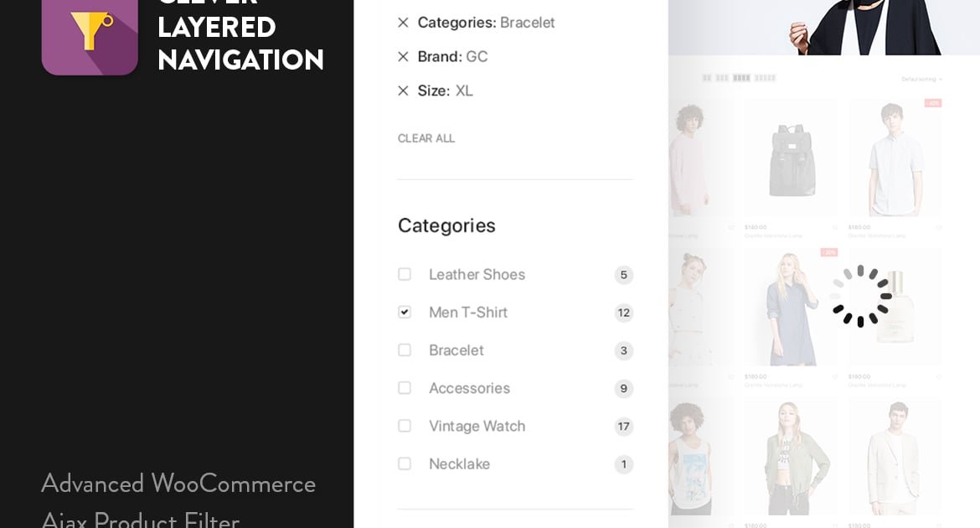
Task: Check the Leather Shoes category checkbox
Action: pyautogui.click(x=405, y=274)
